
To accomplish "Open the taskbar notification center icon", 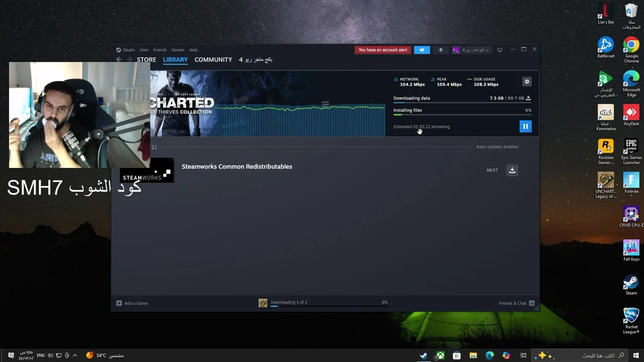I will pyautogui.click(x=11, y=355).
